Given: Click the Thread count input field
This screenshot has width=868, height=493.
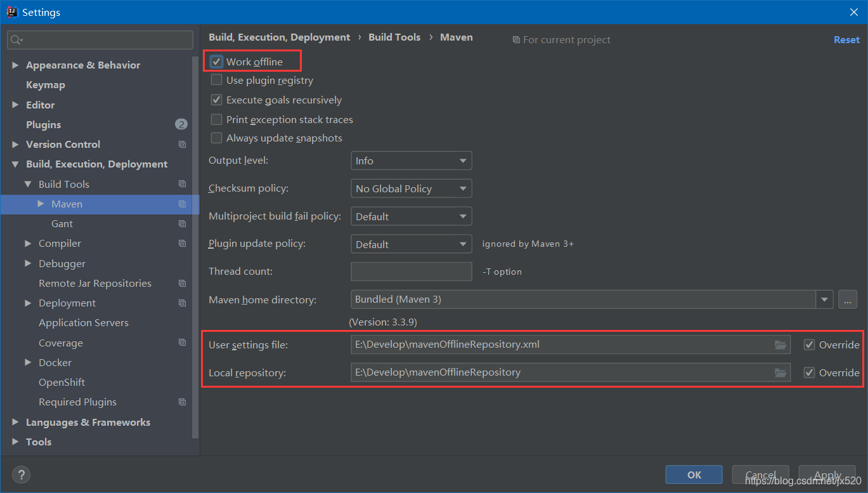Looking at the screenshot, I should (x=411, y=272).
